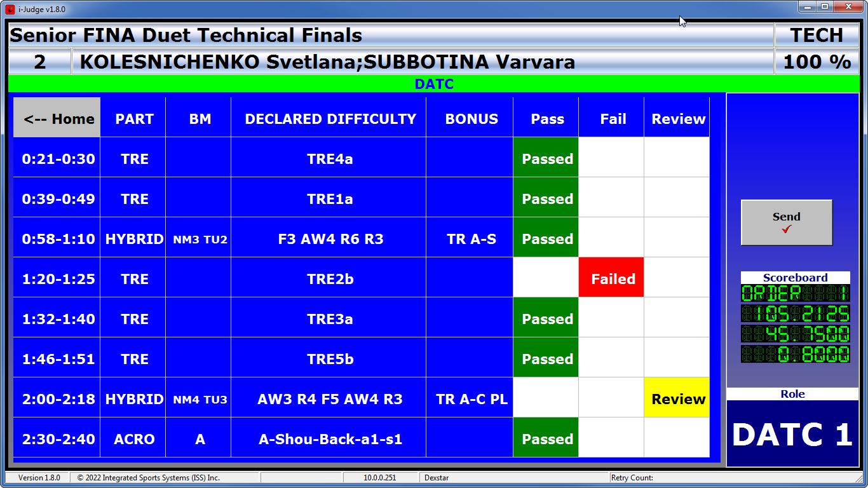
Task: Set TRE5b row to Review
Action: coord(677,359)
